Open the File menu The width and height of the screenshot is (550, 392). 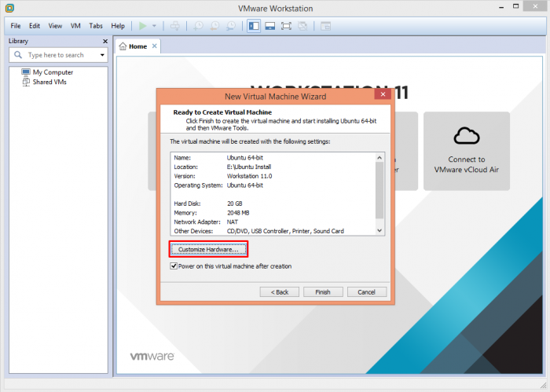coord(16,26)
